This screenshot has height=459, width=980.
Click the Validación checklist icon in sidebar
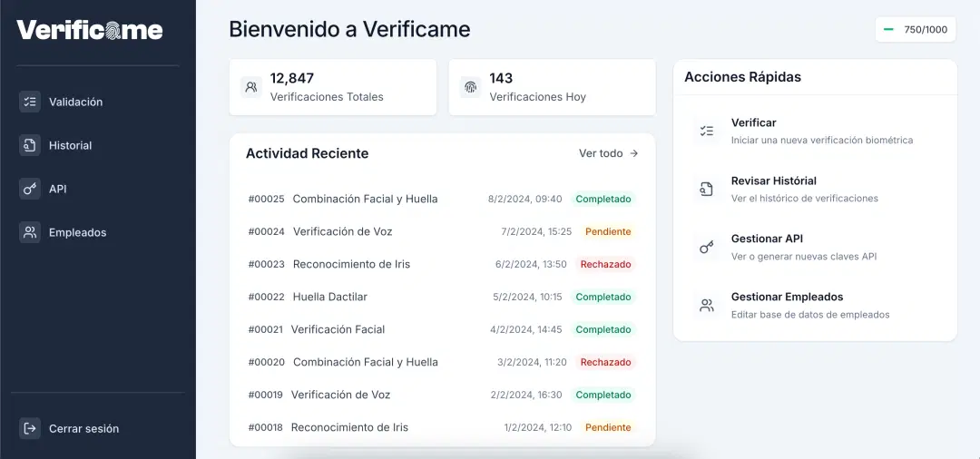coord(29,102)
